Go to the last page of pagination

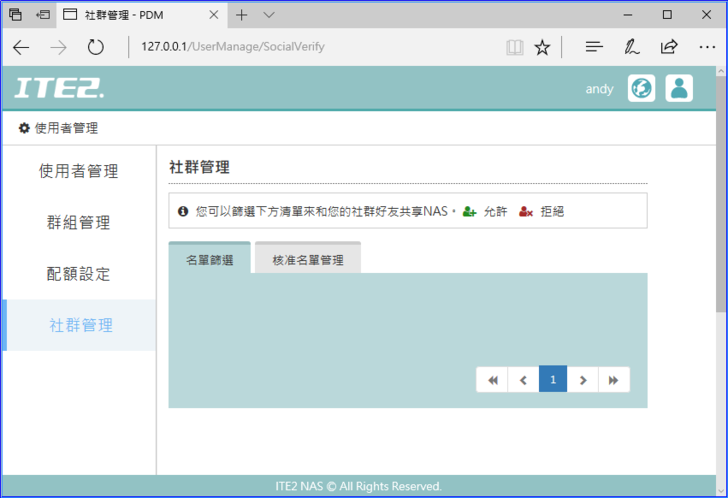614,379
